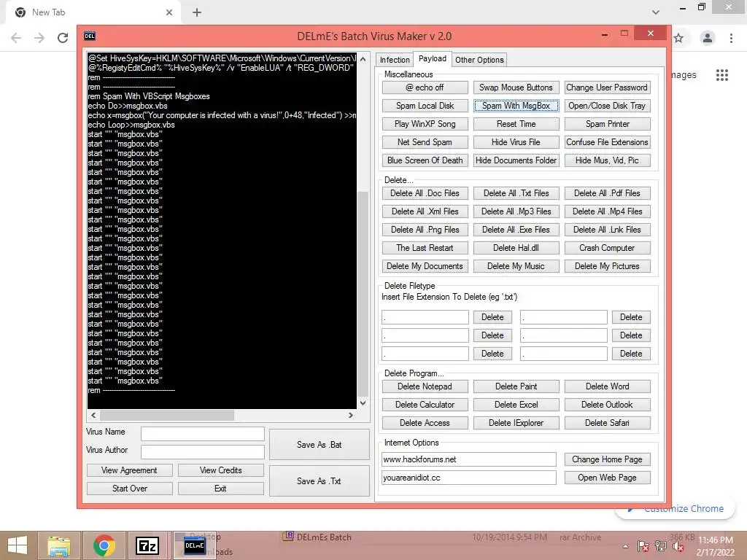Click The Last Restart button
Viewport: 747px width, 560px height.
(x=425, y=248)
